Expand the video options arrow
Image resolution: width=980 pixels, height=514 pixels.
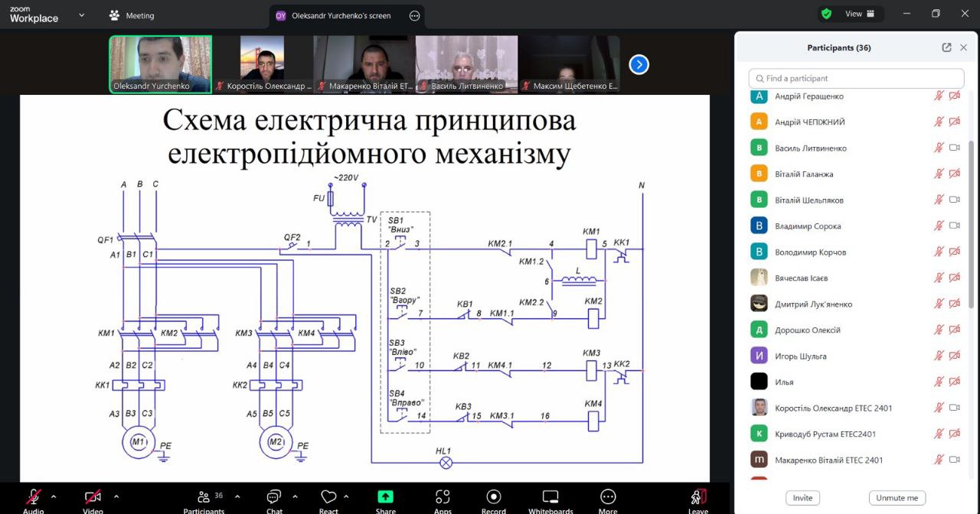(x=116, y=496)
